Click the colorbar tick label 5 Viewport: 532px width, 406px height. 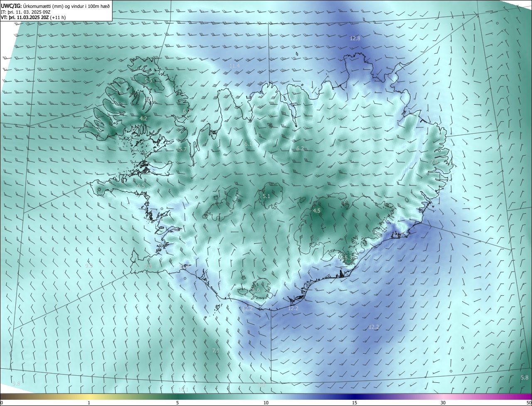(x=177, y=403)
